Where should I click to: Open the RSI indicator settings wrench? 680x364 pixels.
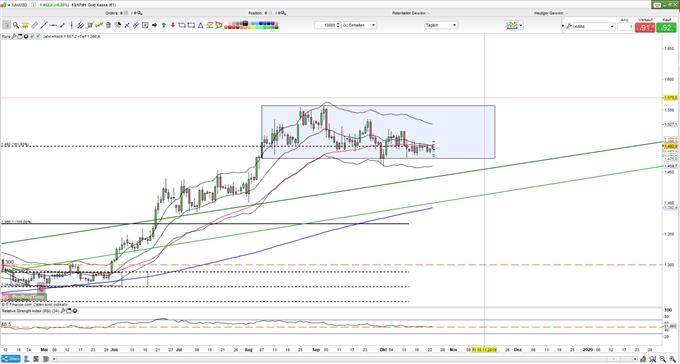tap(62, 311)
